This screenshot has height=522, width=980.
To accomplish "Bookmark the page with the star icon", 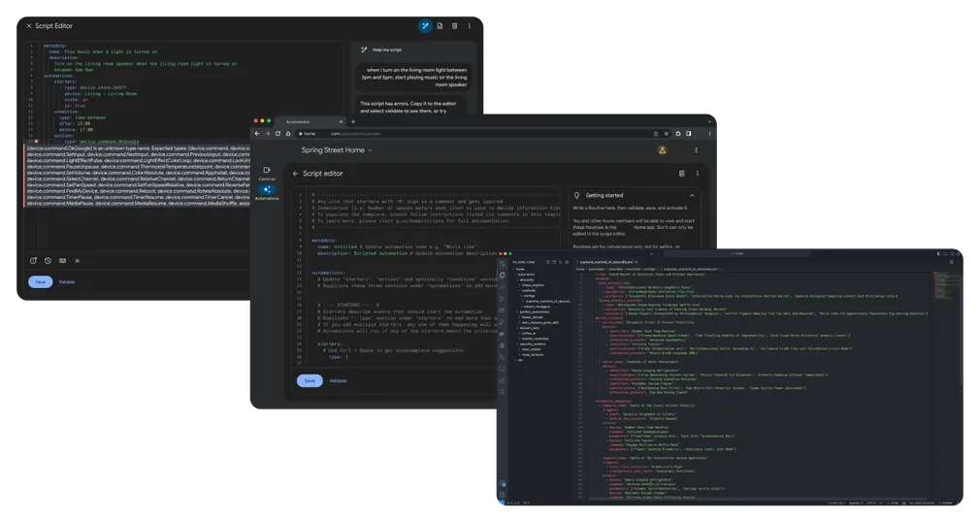I will point(667,133).
